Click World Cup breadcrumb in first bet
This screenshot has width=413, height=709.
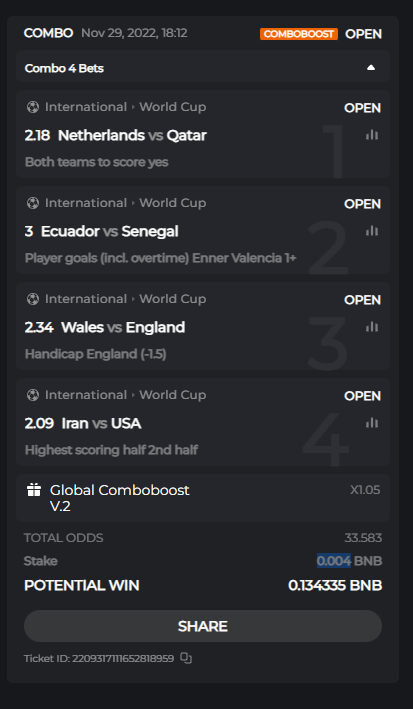click(172, 107)
